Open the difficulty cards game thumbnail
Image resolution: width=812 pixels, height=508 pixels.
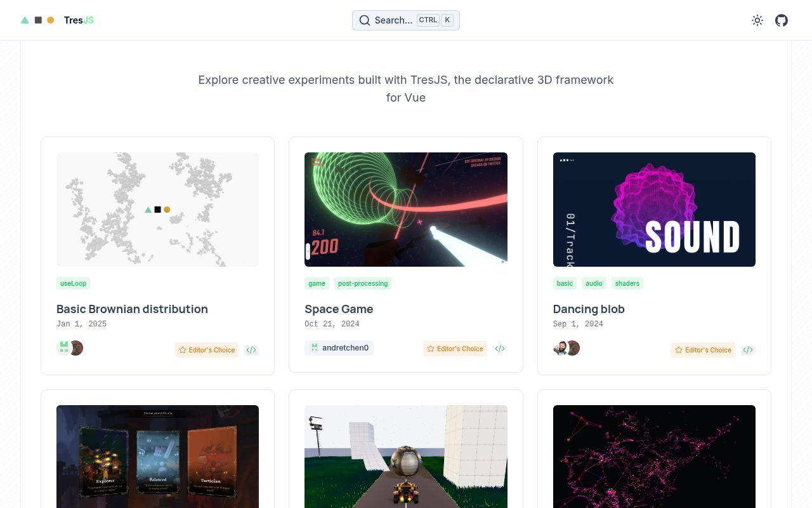(157, 457)
